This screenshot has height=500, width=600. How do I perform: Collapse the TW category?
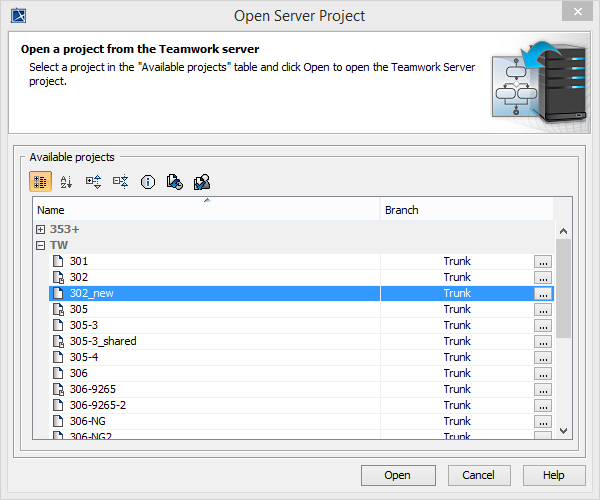coord(41,245)
